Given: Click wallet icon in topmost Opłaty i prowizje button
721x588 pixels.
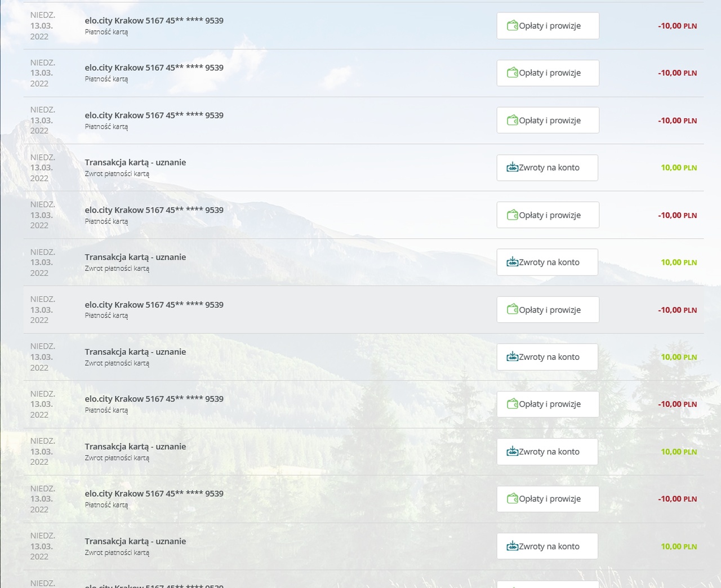Looking at the screenshot, I should coord(512,25).
